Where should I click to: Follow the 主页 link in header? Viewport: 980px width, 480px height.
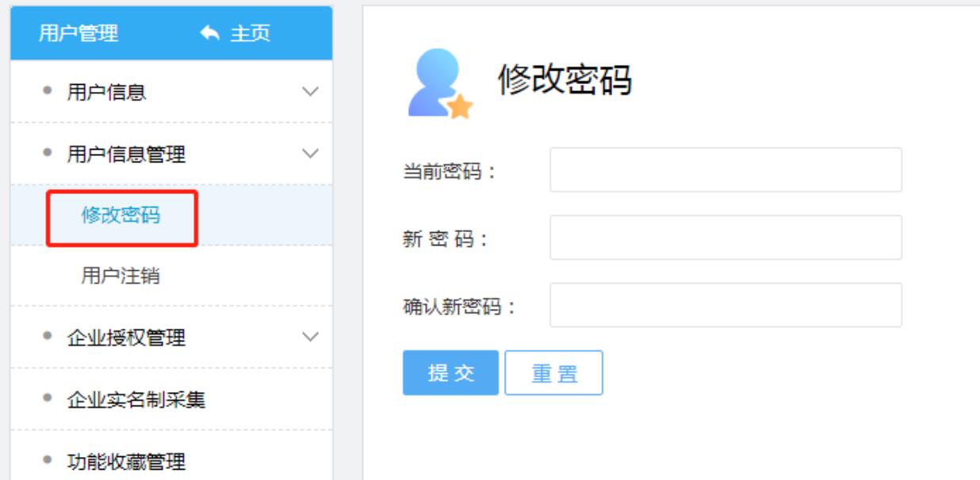[x=250, y=33]
